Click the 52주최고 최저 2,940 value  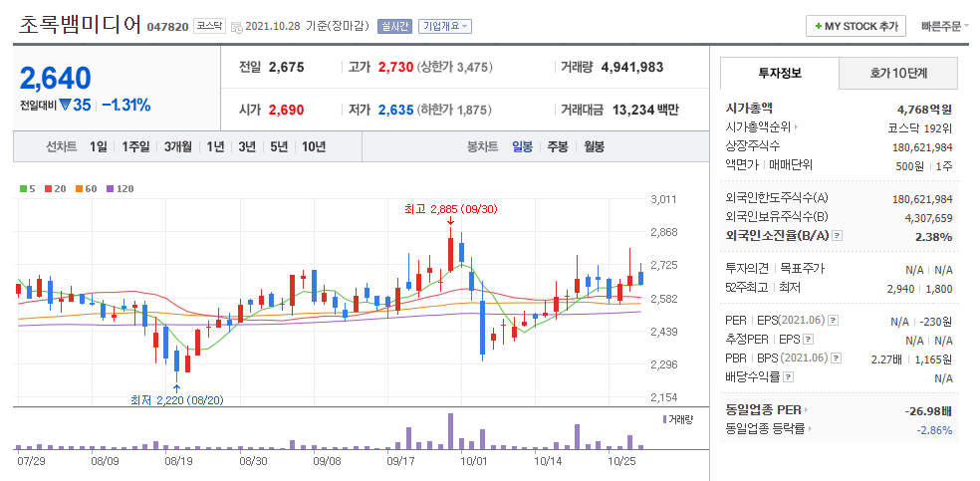point(900,289)
